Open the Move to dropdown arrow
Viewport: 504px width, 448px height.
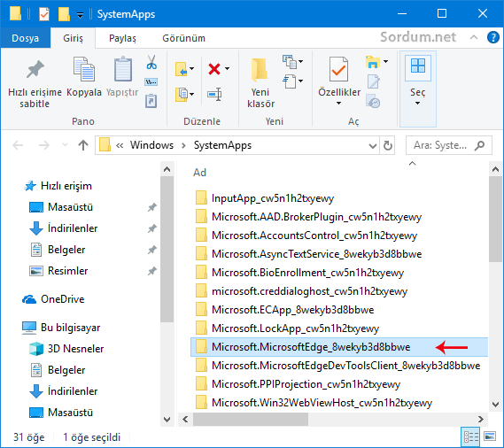pyautogui.click(x=192, y=69)
